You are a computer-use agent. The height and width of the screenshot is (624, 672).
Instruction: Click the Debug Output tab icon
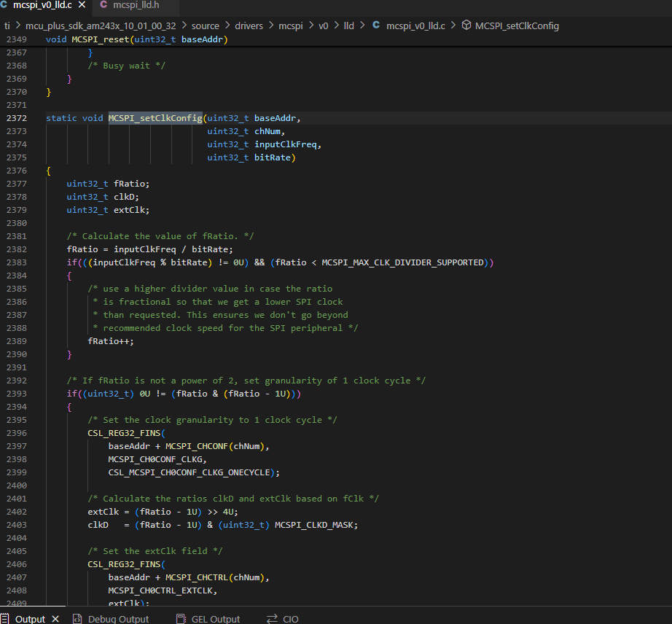(x=77, y=619)
